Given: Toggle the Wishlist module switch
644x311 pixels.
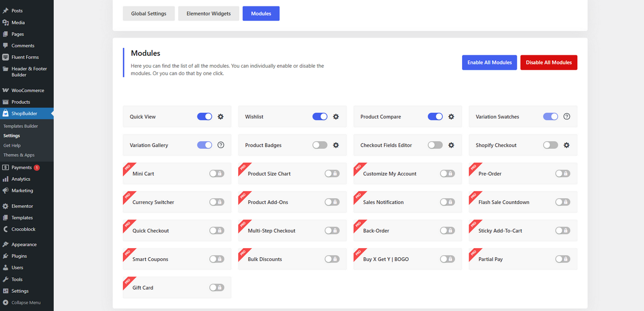Looking at the screenshot, I should tap(320, 117).
